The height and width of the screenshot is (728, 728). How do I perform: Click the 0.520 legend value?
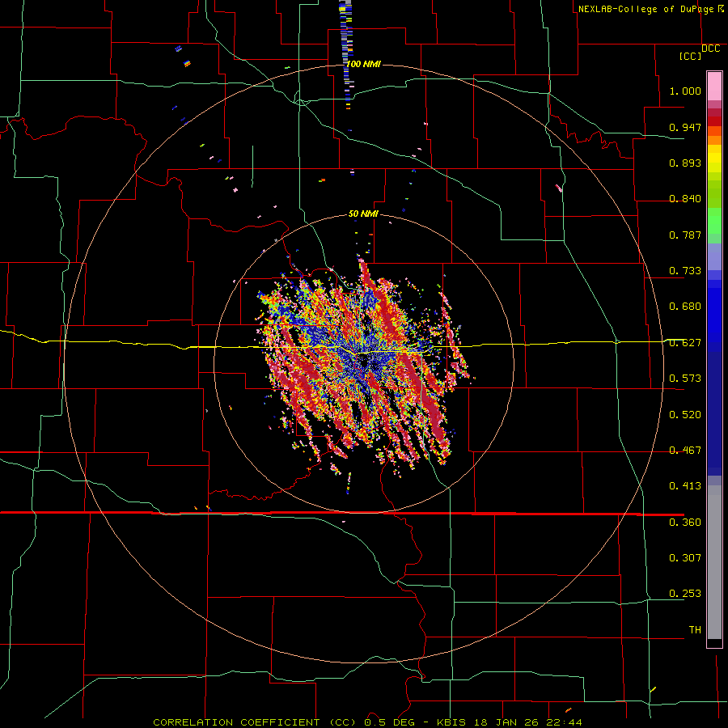click(x=685, y=415)
